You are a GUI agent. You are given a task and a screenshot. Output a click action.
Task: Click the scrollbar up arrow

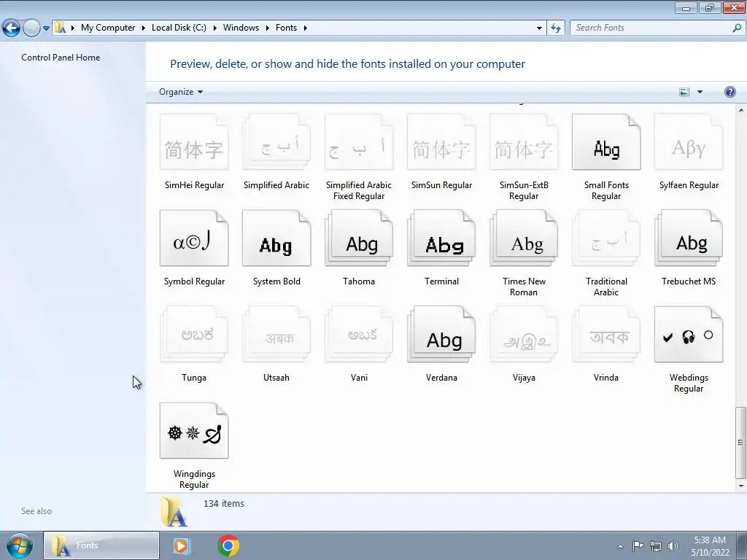(740, 110)
